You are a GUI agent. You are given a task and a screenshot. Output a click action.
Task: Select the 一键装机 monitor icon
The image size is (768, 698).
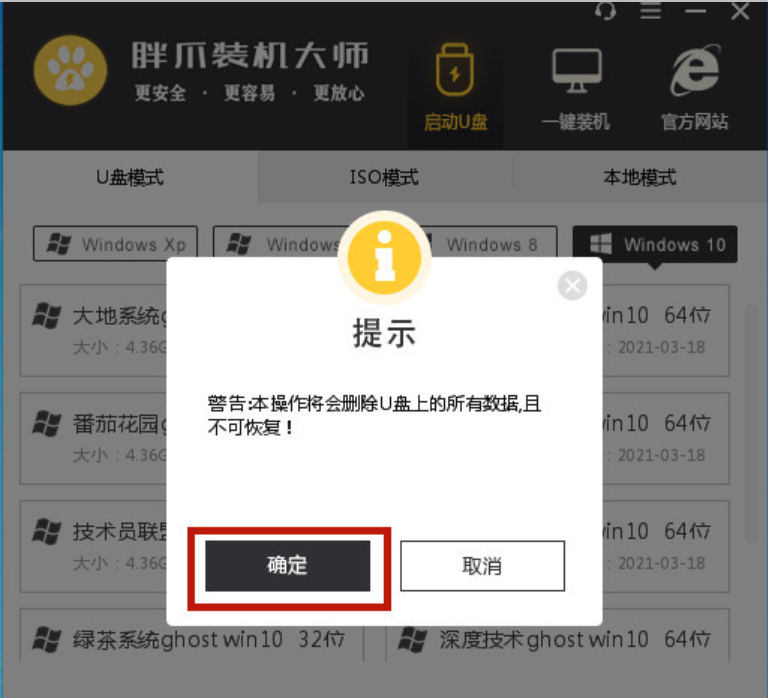pyautogui.click(x=576, y=71)
